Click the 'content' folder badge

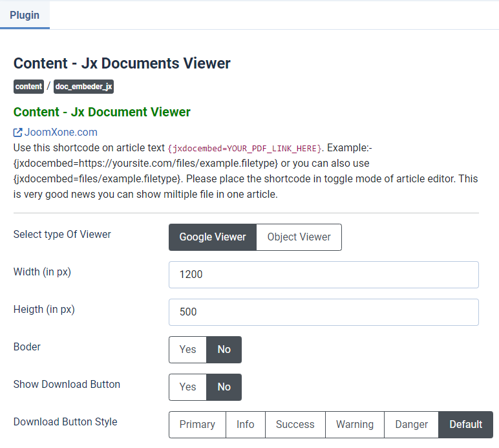[28, 87]
